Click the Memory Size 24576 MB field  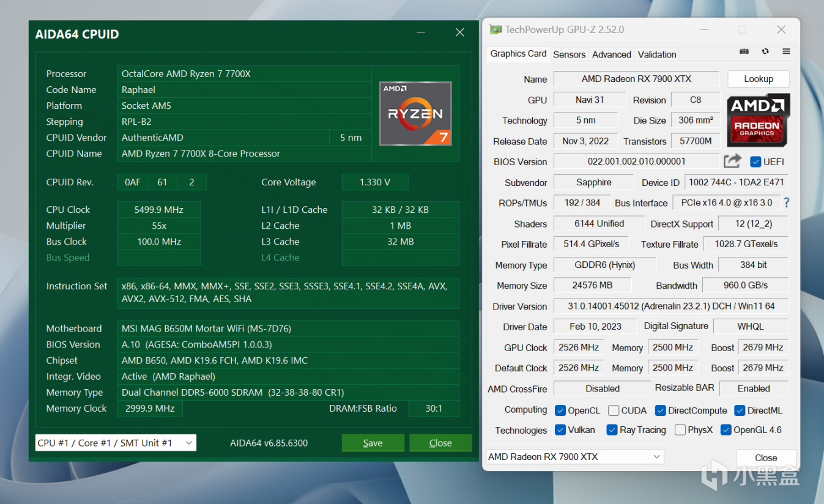click(x=592, y=285)
